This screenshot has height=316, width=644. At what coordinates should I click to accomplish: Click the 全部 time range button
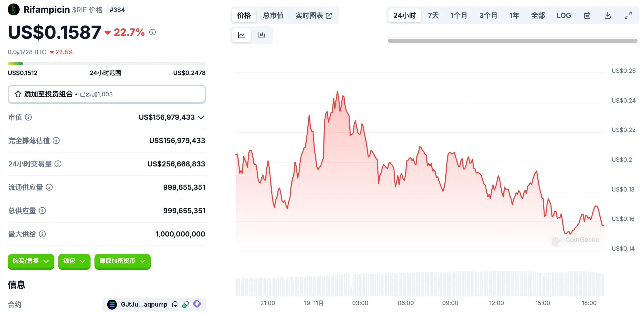[538, 15]
